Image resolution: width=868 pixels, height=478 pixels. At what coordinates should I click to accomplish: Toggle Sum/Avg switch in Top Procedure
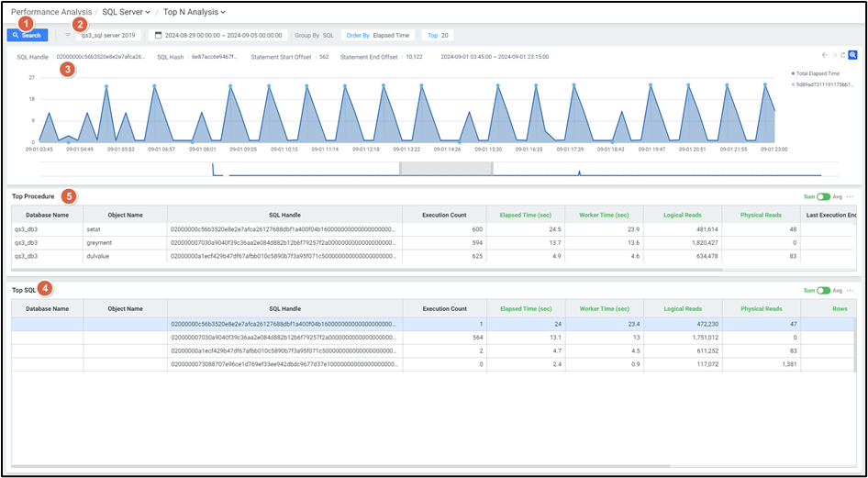tap(823, 196)
